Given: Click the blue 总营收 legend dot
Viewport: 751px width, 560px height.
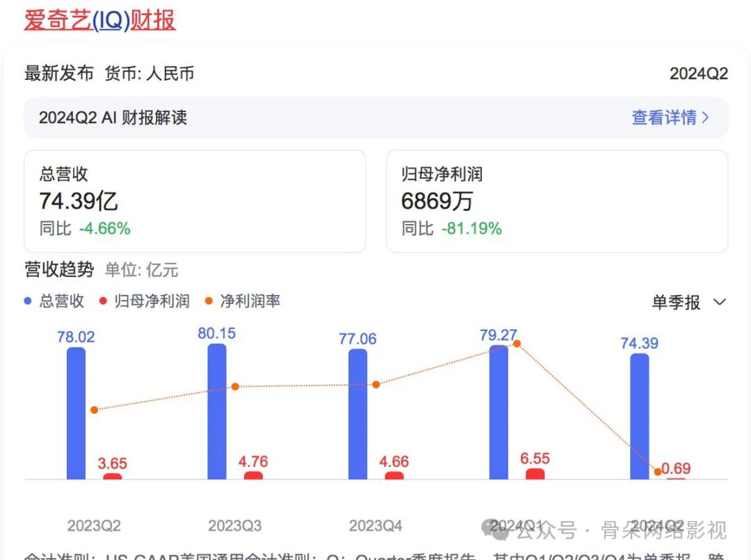Looking at the screenshot, I should (x=29, y=301).
